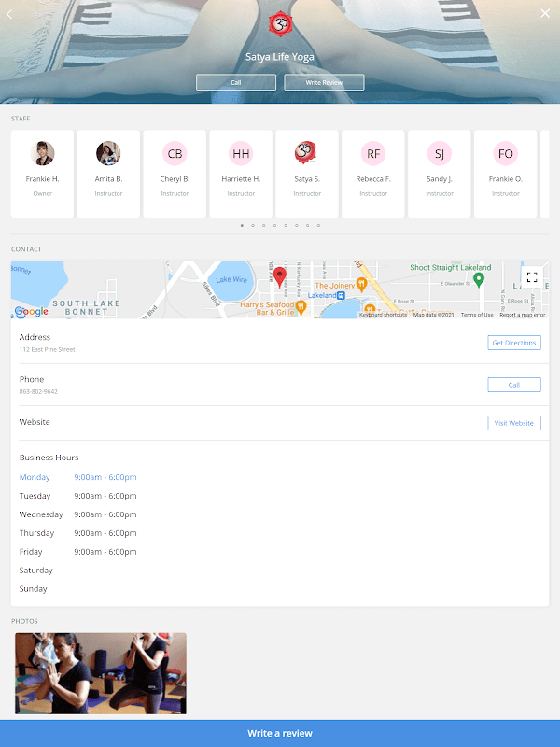Open map Terms of Use link
This screenshot has width=560, height=747.
point(477,315)
